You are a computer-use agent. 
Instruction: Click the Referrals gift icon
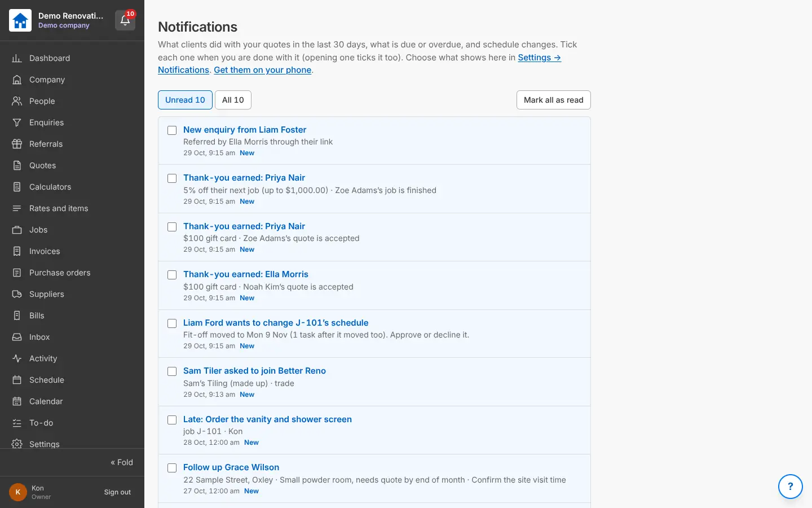[17, 144]
